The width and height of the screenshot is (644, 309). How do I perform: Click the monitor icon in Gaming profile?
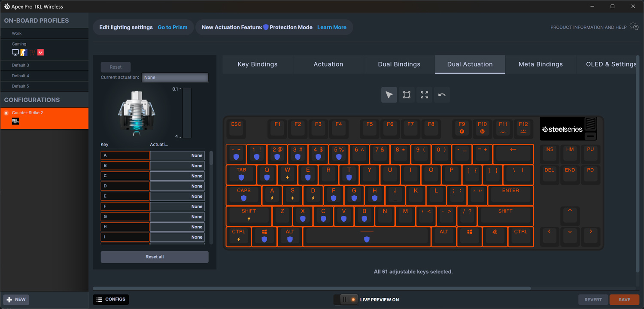click(x=15, y=52)
